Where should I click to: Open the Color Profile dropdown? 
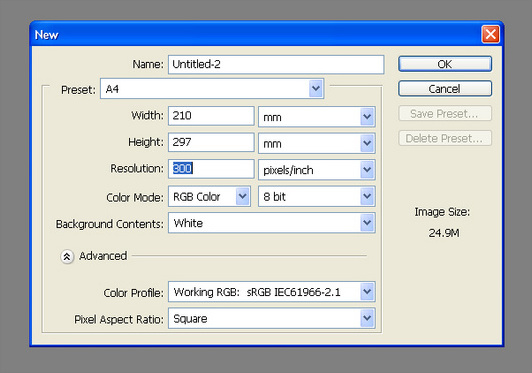point(272,292)
